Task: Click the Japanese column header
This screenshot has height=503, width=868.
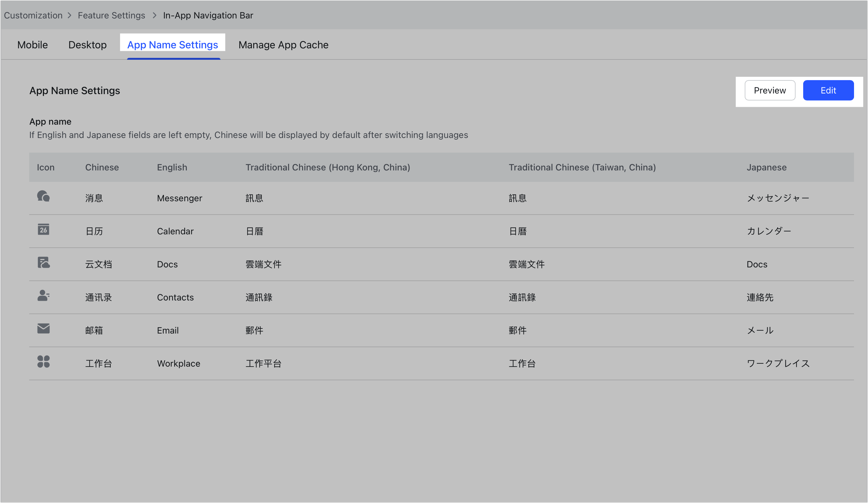Action: (766, 168)
